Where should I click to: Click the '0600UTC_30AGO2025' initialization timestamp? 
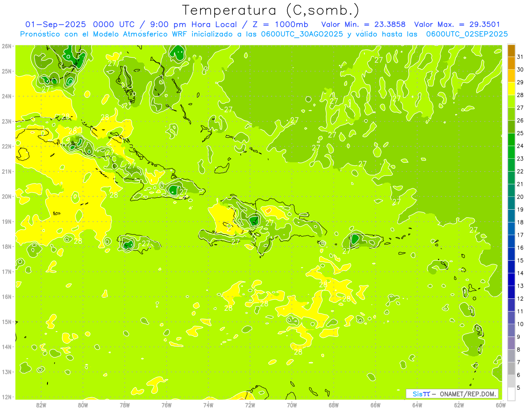point(302,34)
